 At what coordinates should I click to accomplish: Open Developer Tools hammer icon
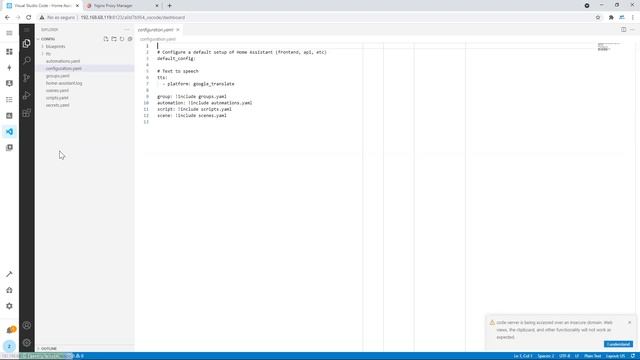point(9,274)
